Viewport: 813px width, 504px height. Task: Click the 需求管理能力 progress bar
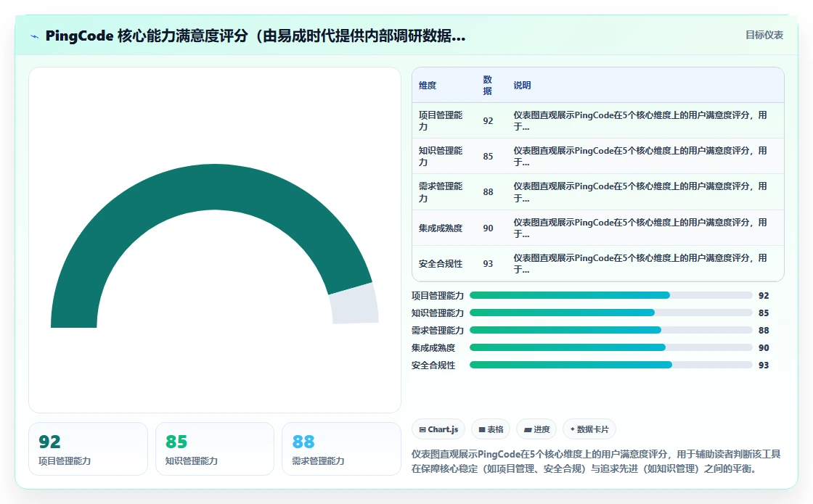[x=610, y=330]
